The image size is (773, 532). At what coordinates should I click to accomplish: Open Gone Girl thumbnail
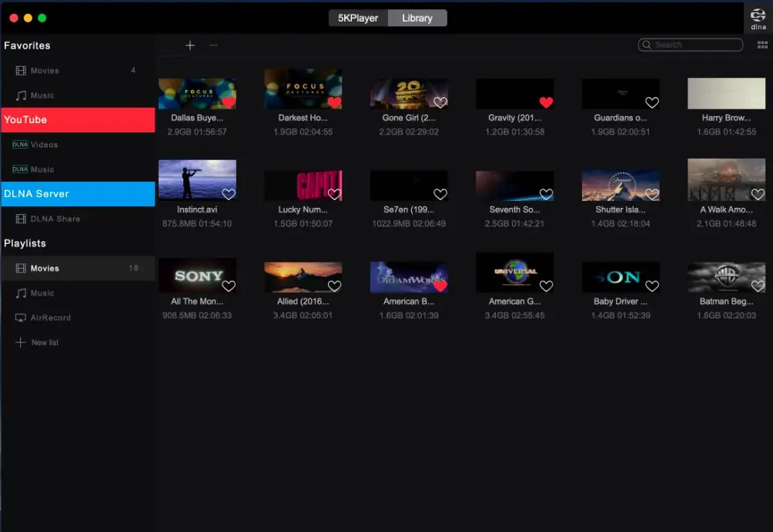[409, 93]
